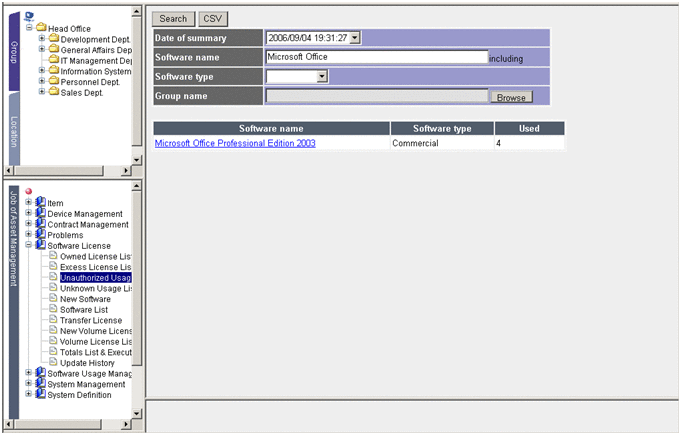Click the Software name column header

[x=271, y=129]
